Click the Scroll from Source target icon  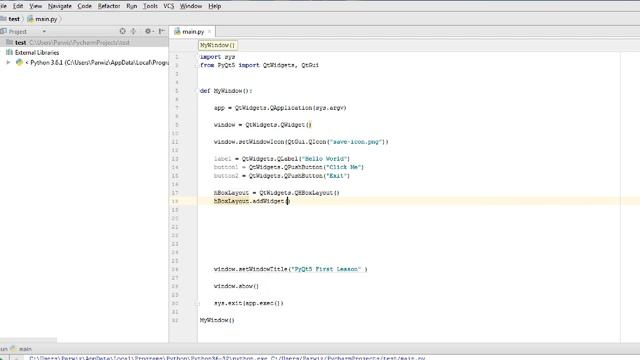(x=122, y=31)
